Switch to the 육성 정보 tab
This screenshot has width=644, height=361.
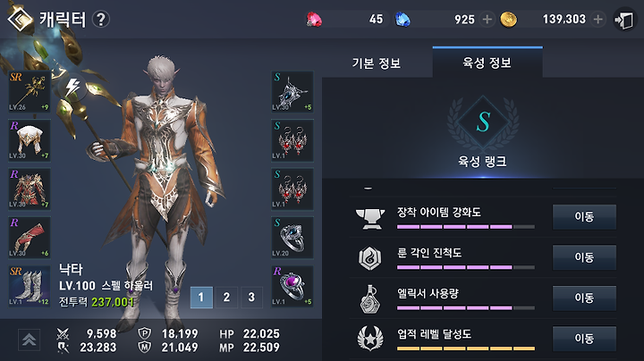(487, 63)
